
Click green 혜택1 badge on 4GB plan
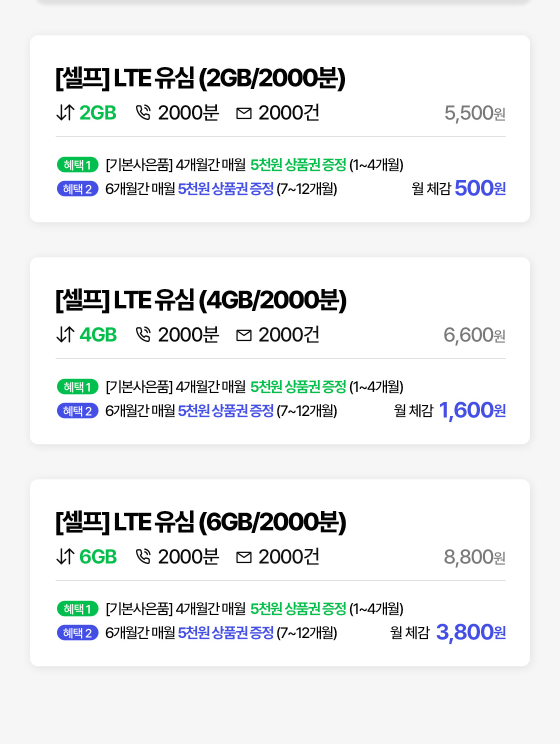77,386
